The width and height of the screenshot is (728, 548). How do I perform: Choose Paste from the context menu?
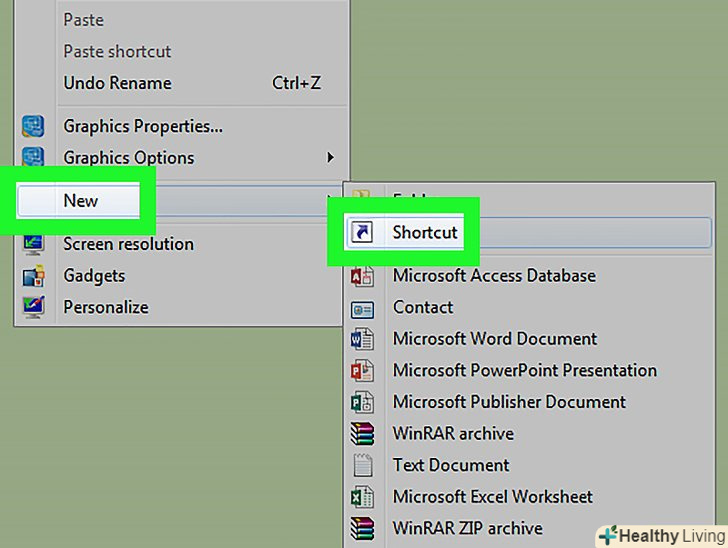[x=182, y=20]
